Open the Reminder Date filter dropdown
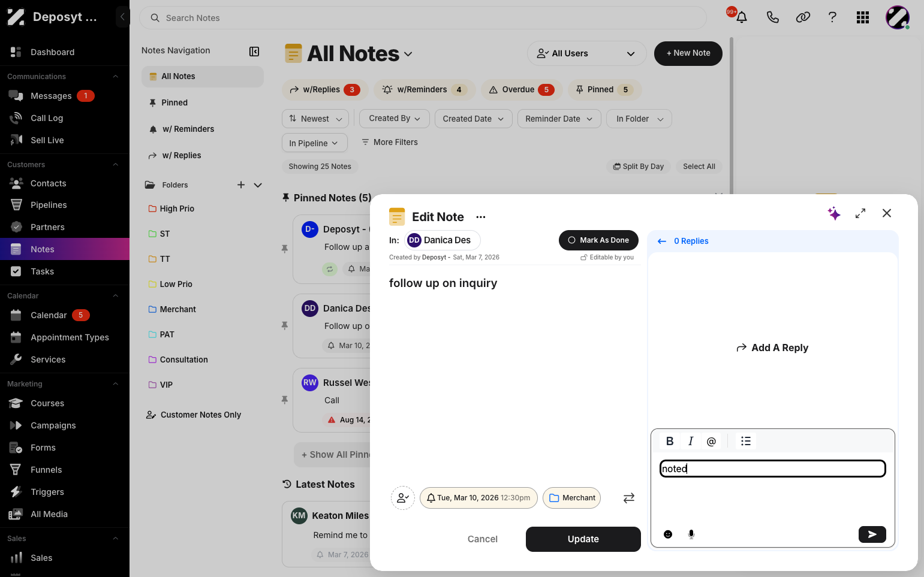Viewport: 924px width, 577px height. click(x=559, y=119)
